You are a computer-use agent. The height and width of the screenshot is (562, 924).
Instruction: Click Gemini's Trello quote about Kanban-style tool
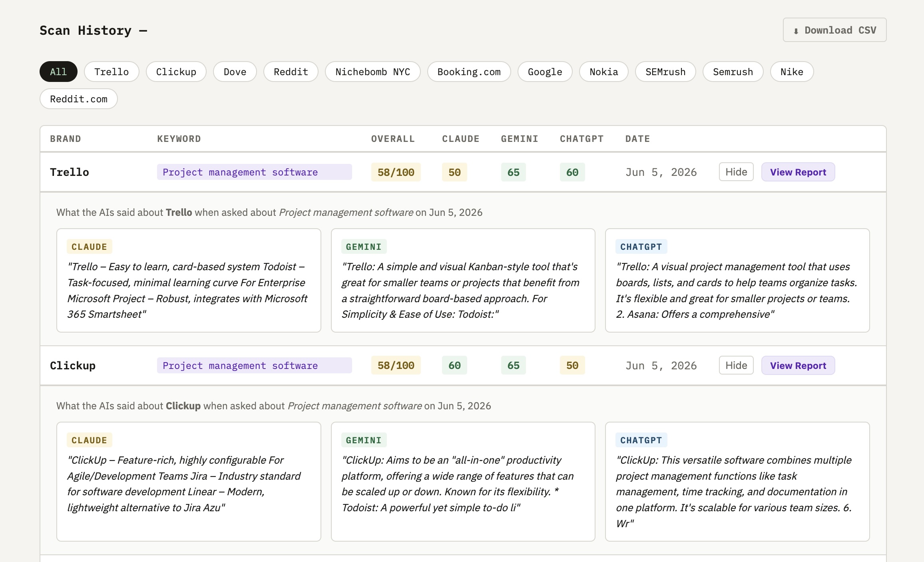[460, 291]
